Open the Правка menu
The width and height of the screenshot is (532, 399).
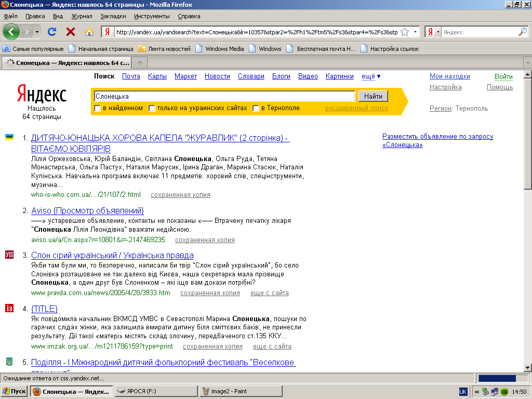(35, 16)
